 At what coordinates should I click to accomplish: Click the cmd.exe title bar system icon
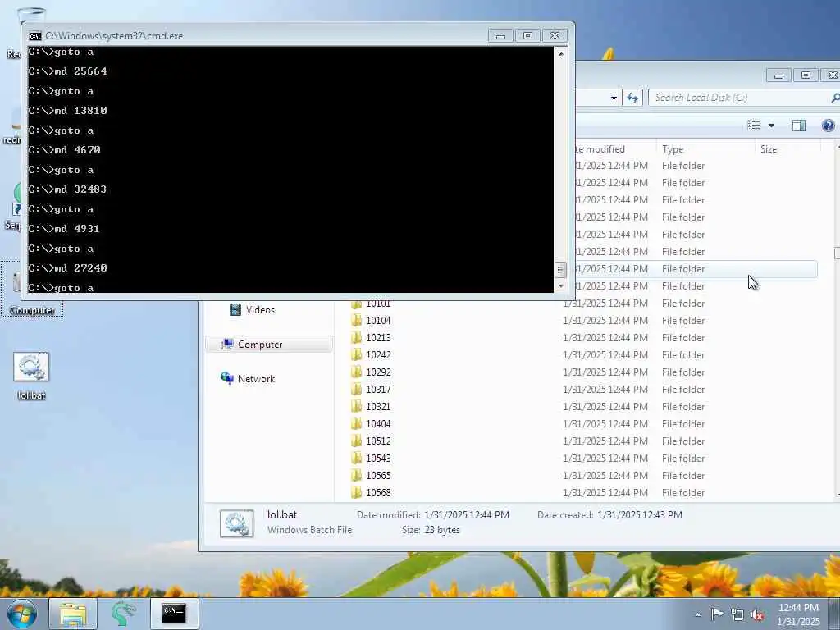point(35,36)
